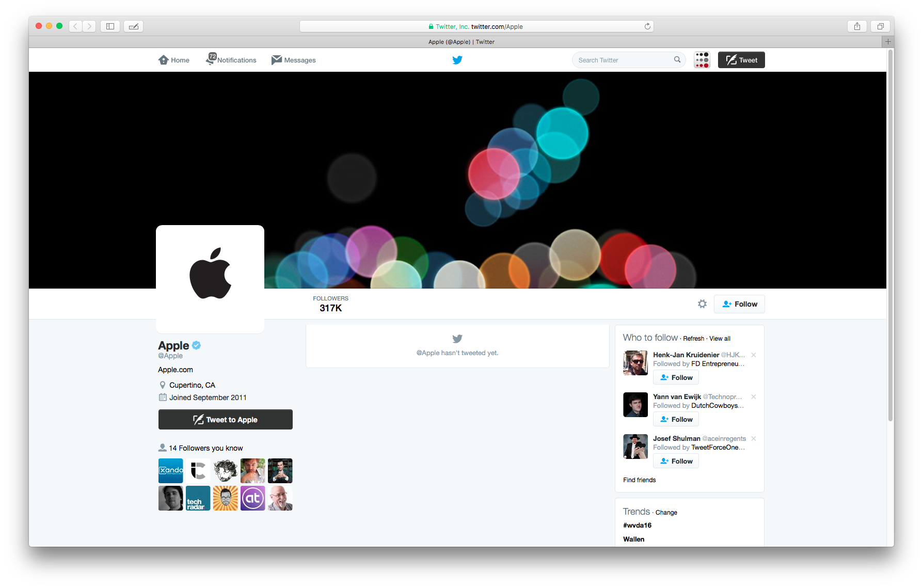Change the Trends location
Viewport: 923px width, 588px height.
pos(666,513)
